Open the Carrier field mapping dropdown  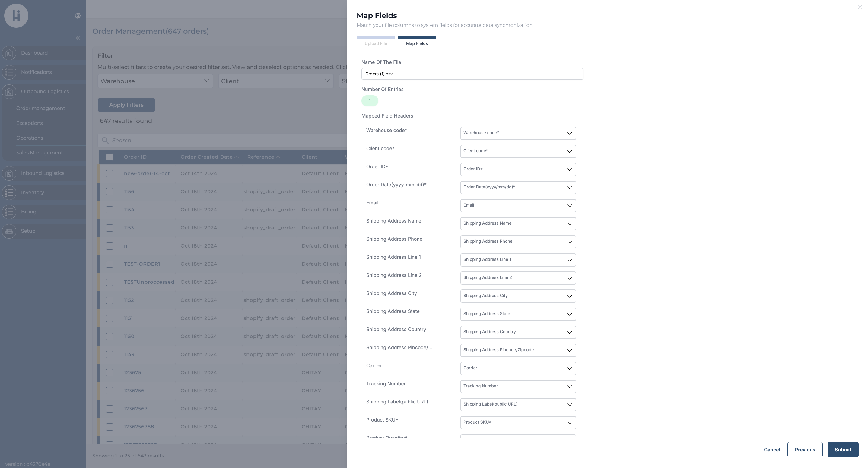(518, 369)
